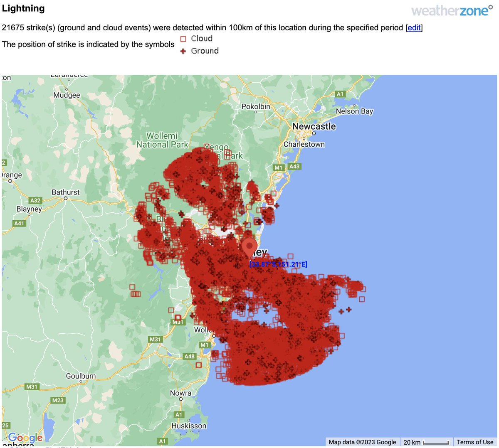The width and height of the screenshot is (499, 448).
Task: Open the Terms of Use link
Action: [475, 442]
